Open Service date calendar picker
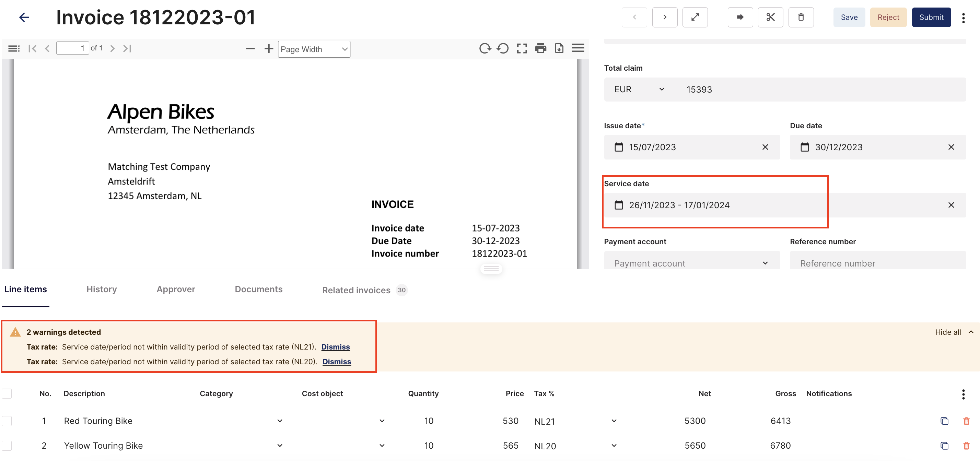The height and width of the screenshot is (461, 980). point(619,205)
